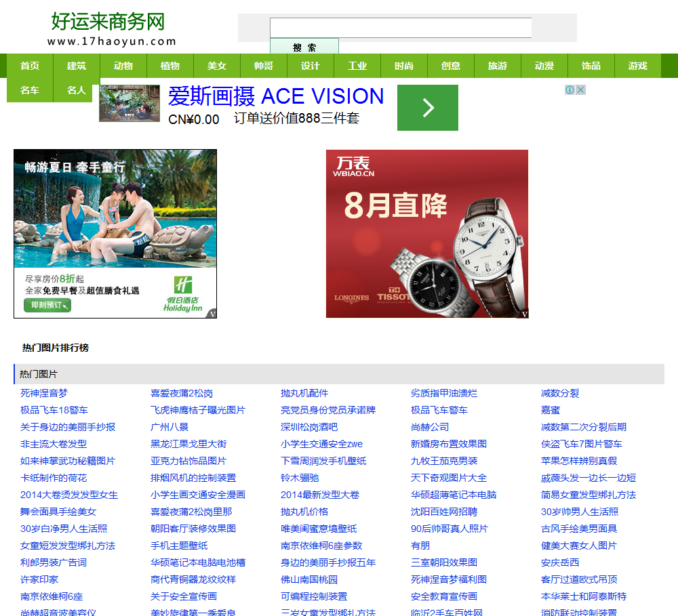
Task: Open the 首页 nav menu item
Action: [x=30, y=66]
